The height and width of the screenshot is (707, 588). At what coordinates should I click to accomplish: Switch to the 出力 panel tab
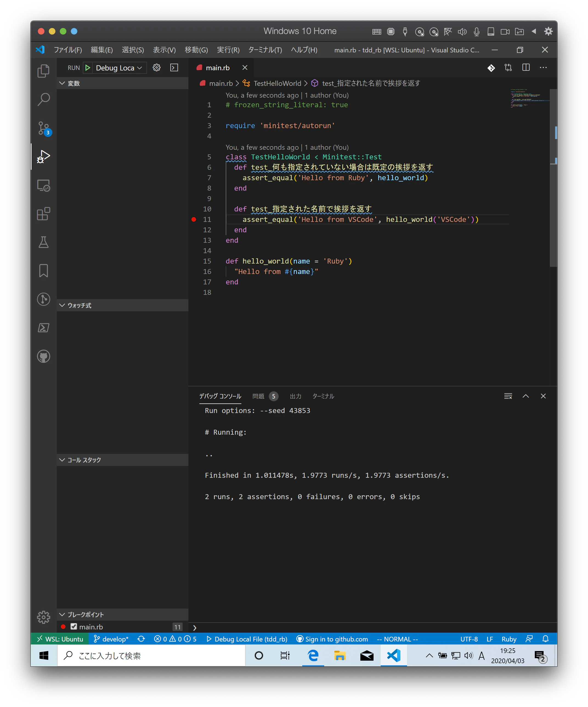(295, 396)
